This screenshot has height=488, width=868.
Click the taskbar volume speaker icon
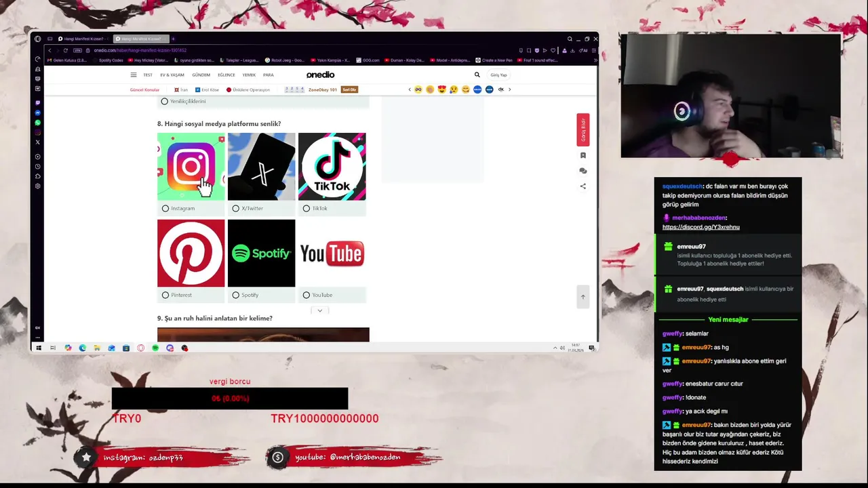point(563,348)
